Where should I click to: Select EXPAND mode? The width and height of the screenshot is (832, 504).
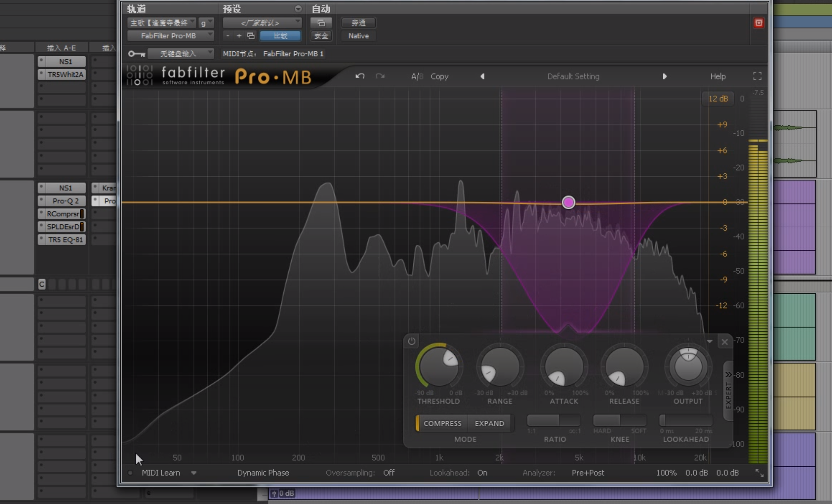tap(489, 423)
